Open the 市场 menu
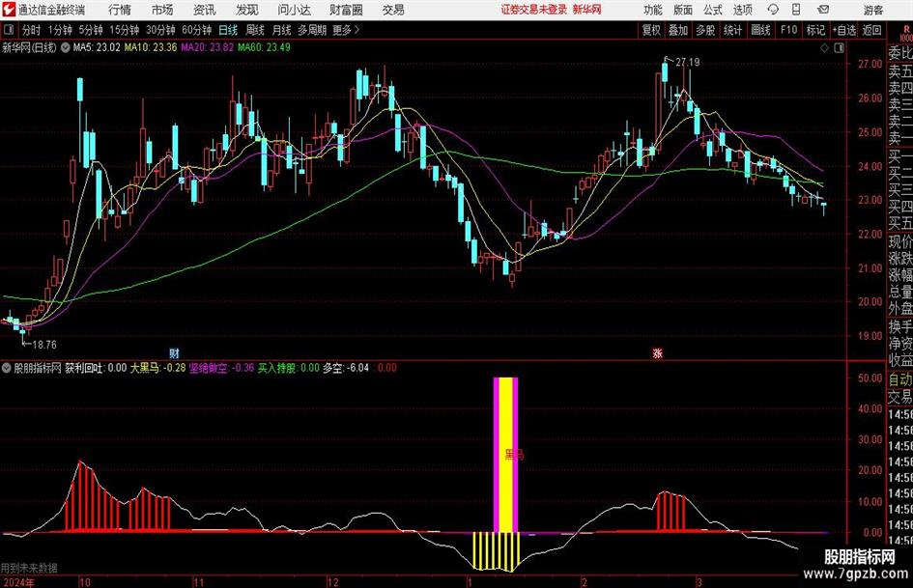This screenshot has height=588, width=913. [x=162, y=10]
